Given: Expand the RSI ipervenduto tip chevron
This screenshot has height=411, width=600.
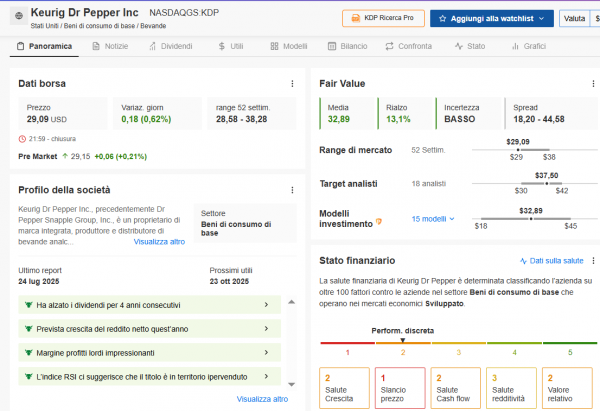Looking at the screenshot, I should 266,377.
